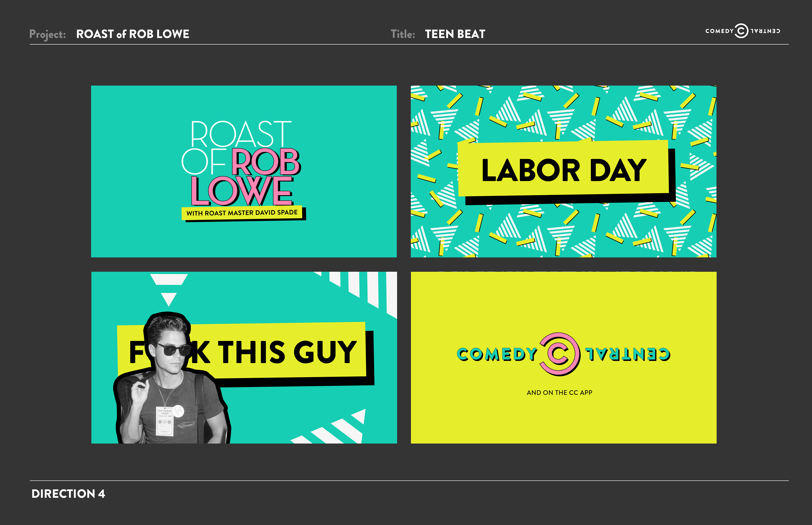Select the Roast of Rob Lowe title frame

coord(244,172)
